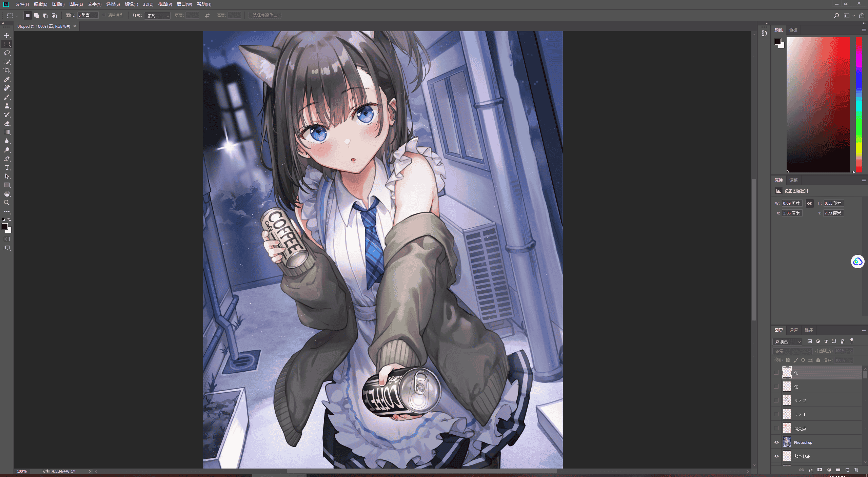
Task: Show the highlighted 缶 layer
Action: click(x=776, y=373)
